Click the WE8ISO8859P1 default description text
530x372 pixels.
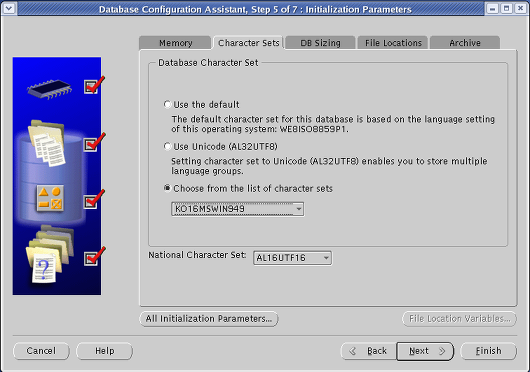(333, 124)
